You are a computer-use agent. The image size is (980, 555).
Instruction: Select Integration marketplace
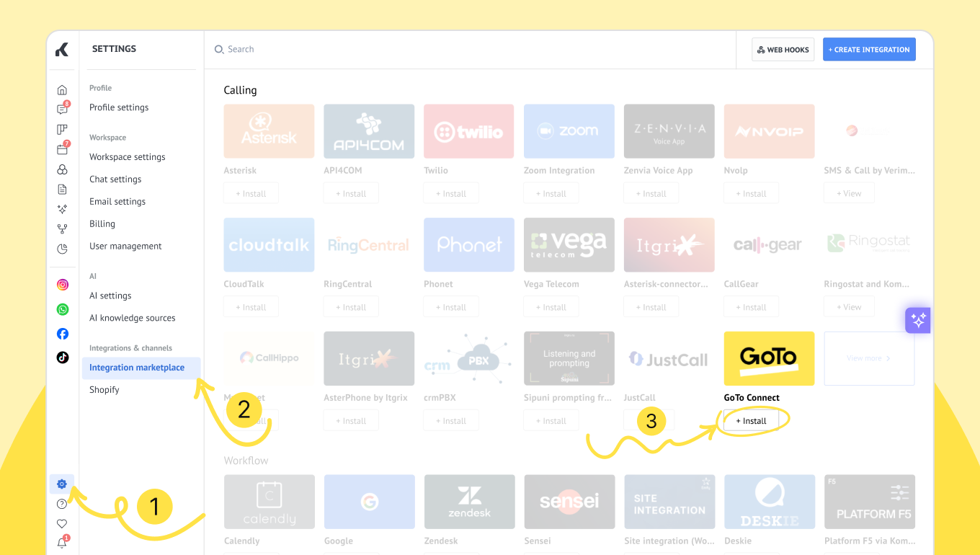[141, 368]
